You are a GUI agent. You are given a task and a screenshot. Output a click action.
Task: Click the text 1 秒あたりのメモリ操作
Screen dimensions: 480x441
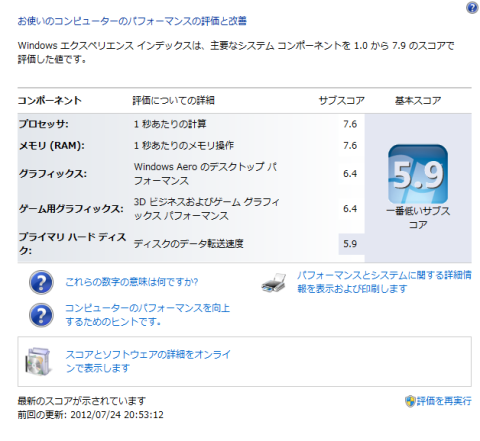[184, 146]
